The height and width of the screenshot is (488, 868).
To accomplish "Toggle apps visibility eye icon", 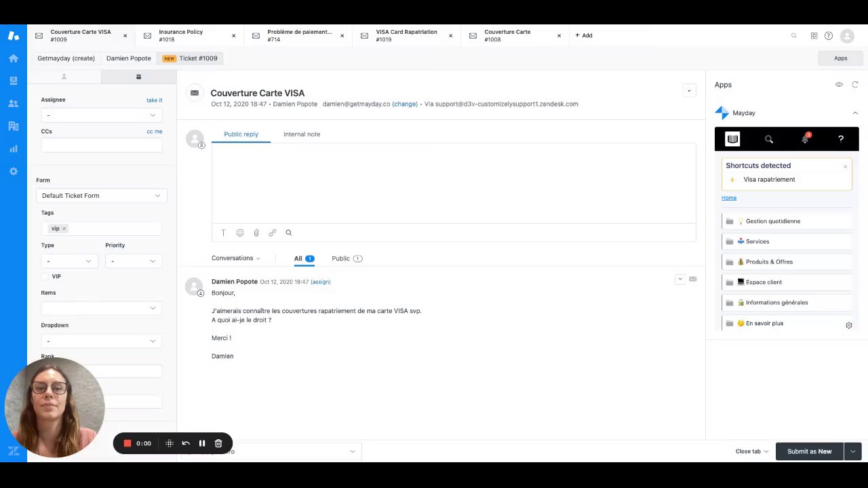I will point(839,85).
